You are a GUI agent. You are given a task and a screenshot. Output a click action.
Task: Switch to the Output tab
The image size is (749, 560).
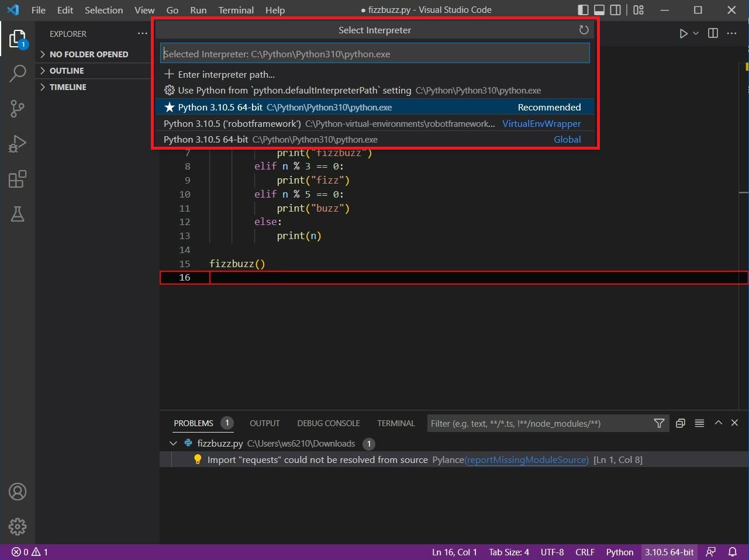(265, 423)
